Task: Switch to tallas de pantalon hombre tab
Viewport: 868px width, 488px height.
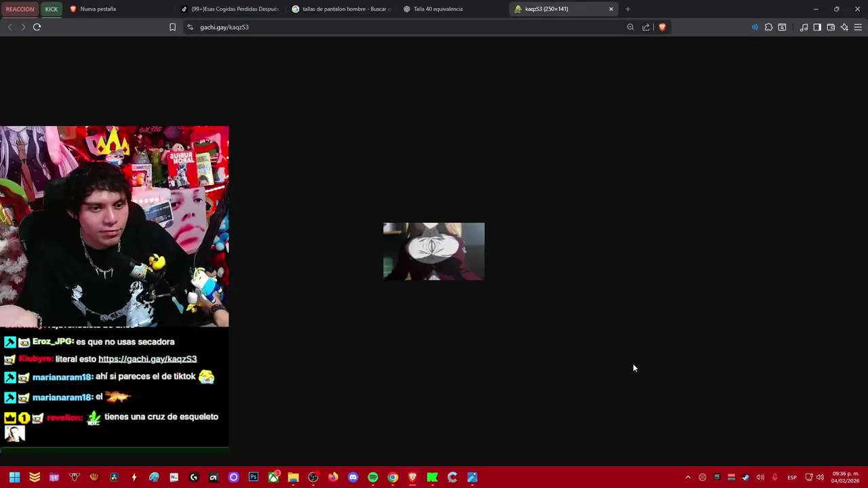Action: click(x=342, y=9)
